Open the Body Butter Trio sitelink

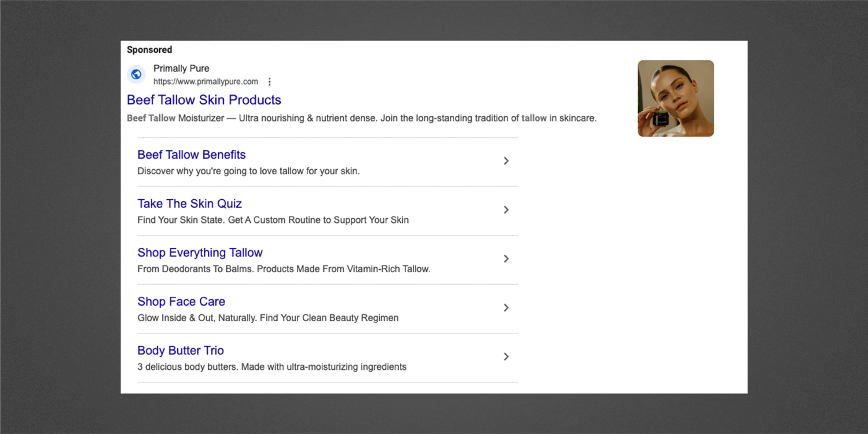[180, 350]
